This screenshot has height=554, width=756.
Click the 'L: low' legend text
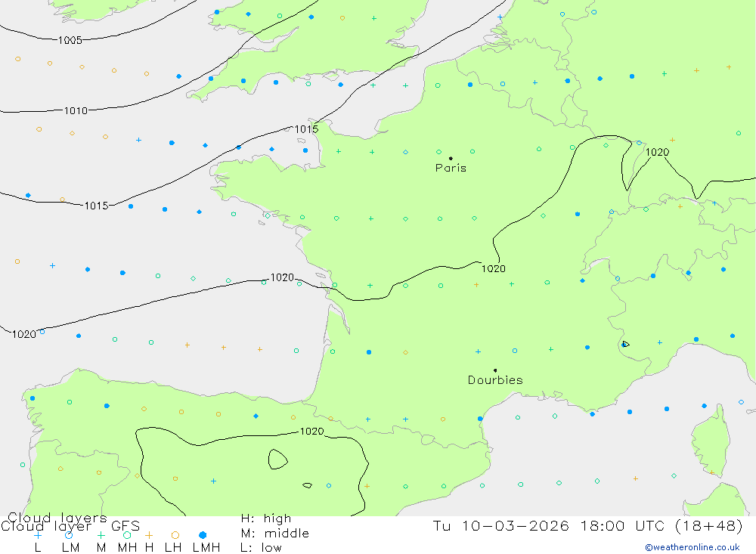261,548
